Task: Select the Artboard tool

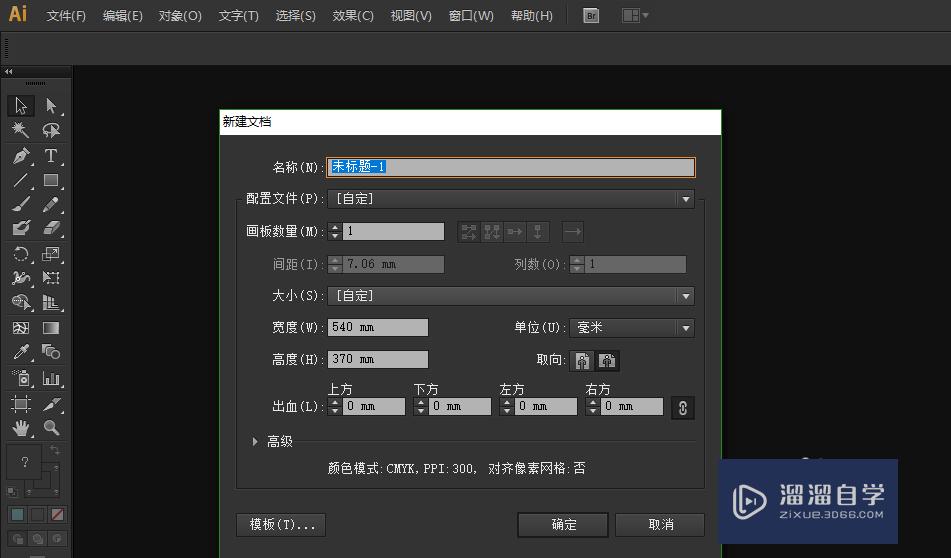Action: pos(21,403)
